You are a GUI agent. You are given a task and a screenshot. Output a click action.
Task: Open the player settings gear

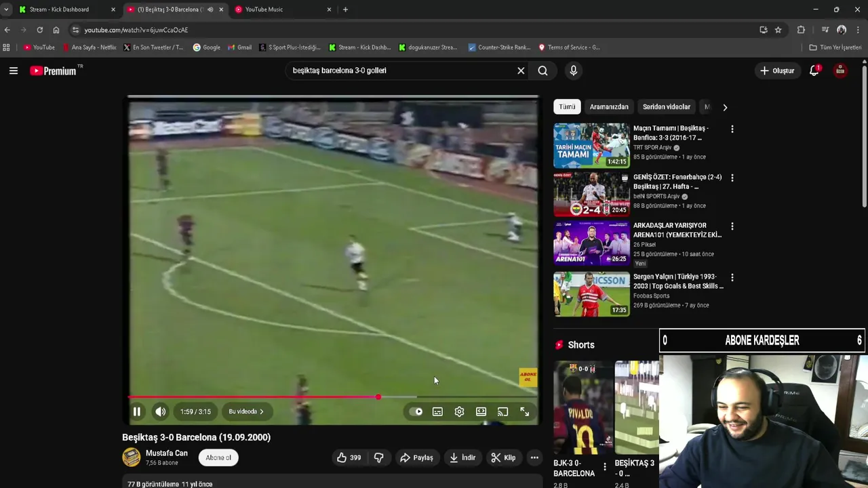pos(459,411)
